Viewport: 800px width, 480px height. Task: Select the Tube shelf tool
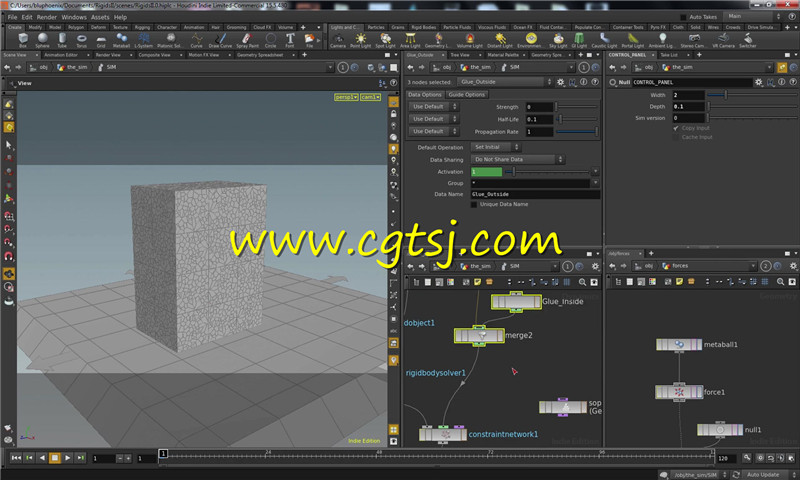62,40
